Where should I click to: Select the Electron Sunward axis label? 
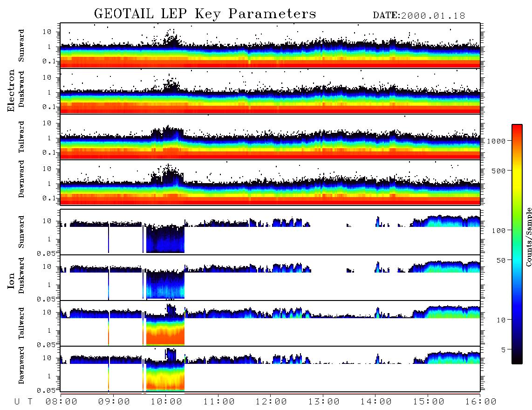[21, 46]
